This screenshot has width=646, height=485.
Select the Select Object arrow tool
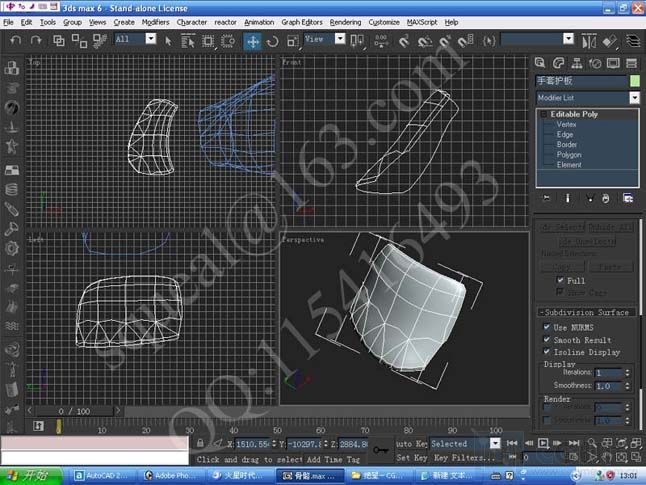point(168,41)
